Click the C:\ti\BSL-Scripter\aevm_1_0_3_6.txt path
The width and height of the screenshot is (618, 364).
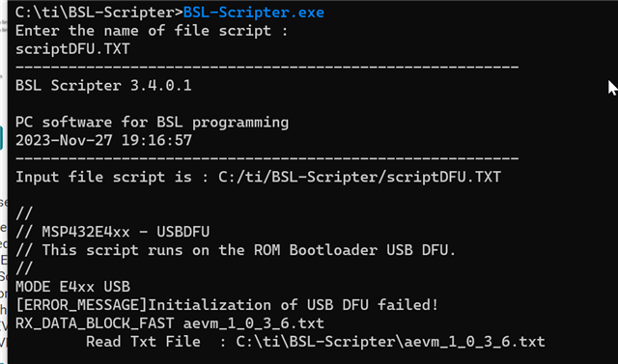pos(390,342)
